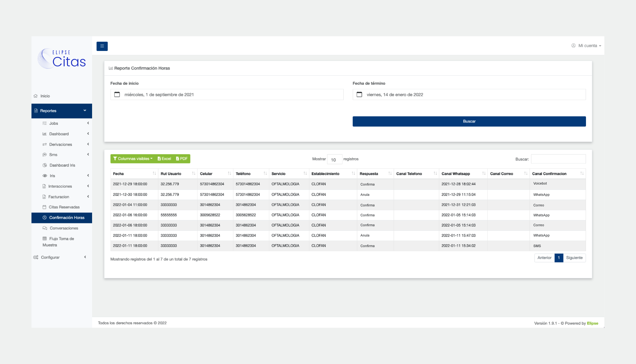The height and width of the screenshot is (364, 636).
Task: Export table to PDF
Action: (x=182, y=159)
